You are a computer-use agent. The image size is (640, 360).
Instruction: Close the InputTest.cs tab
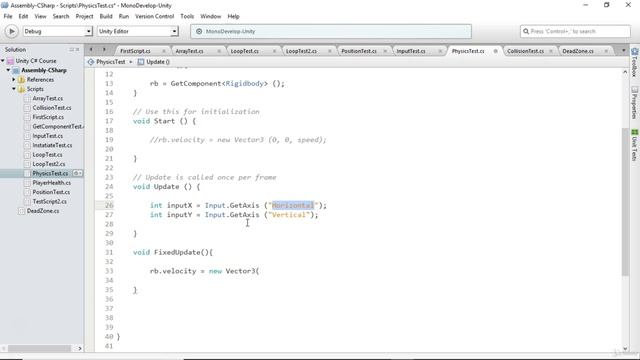point(440,51)
